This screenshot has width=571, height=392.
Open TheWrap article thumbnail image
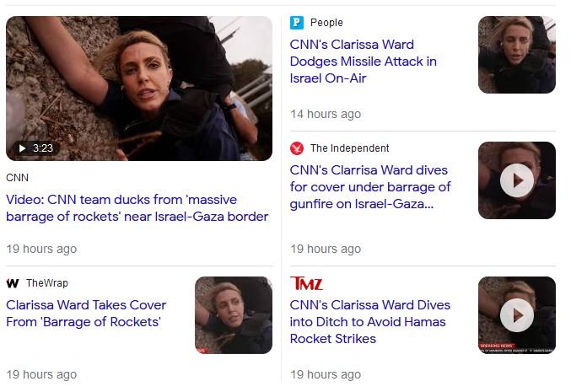click(234, 315)
